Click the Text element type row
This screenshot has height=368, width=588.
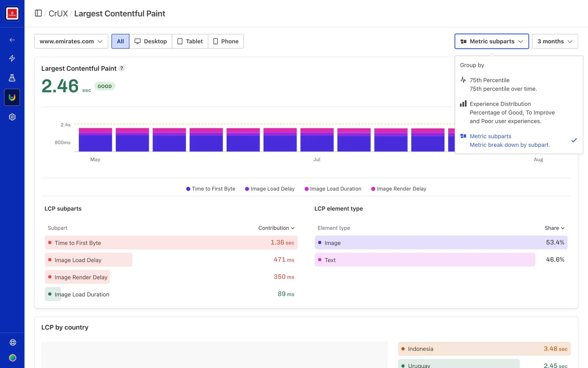[441, 260]
